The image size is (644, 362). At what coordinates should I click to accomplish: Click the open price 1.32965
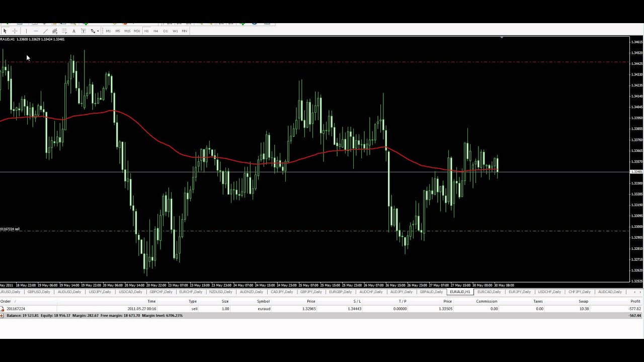[x=309, y=309]
